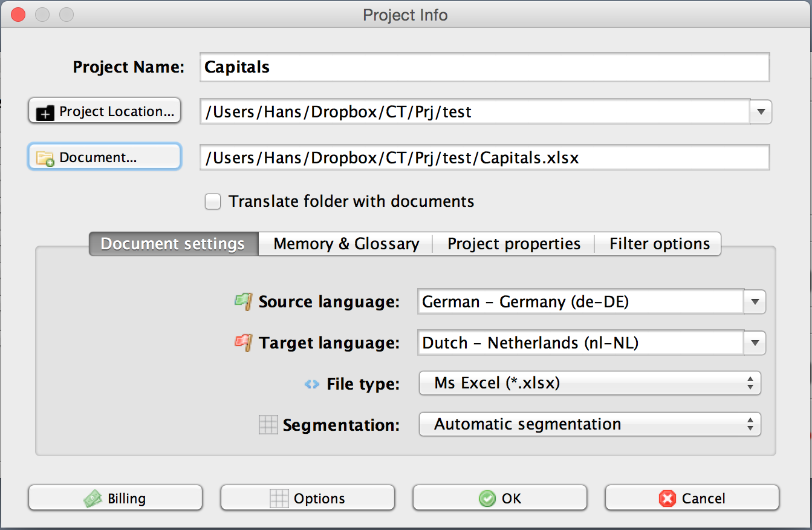The height and width of the screenshot is (530, 812).
Task: Open the Target language dropdown arrow
Action: (x=755, y=343)
